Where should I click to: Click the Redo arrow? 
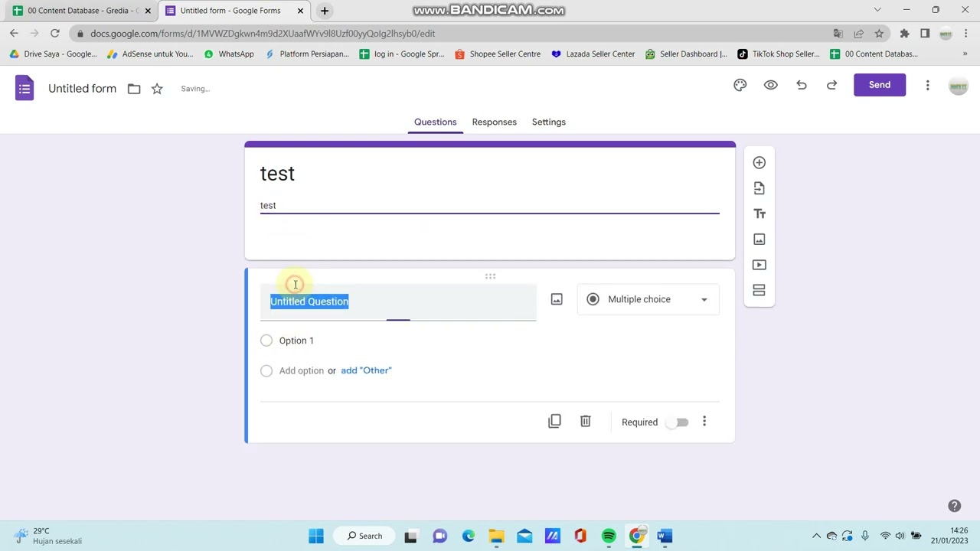click(831, 85)
